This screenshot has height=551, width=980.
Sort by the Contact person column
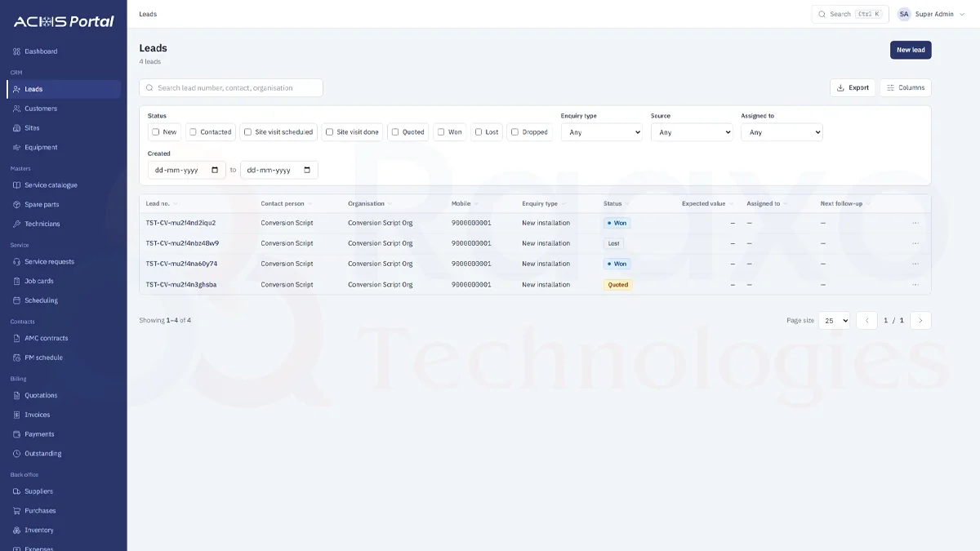pos(286,203)
